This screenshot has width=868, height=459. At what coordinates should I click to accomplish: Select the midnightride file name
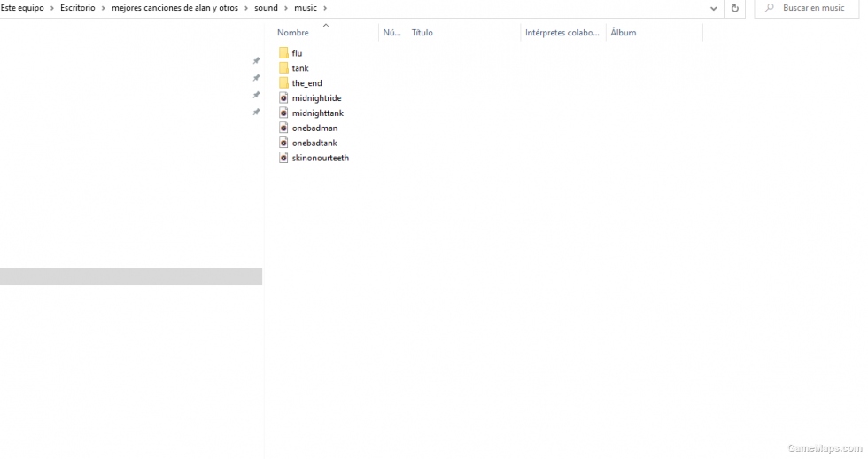[x=317, y=98]
